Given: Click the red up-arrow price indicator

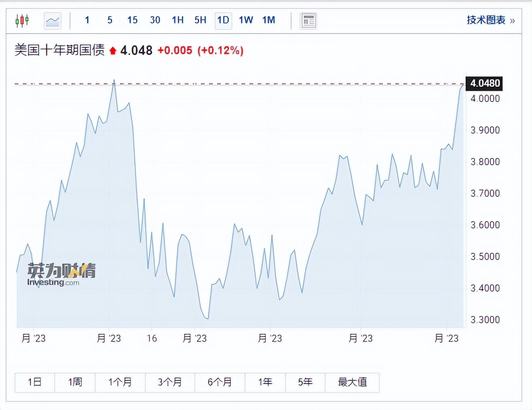Looking at the screenshot, I should [113, 51].
